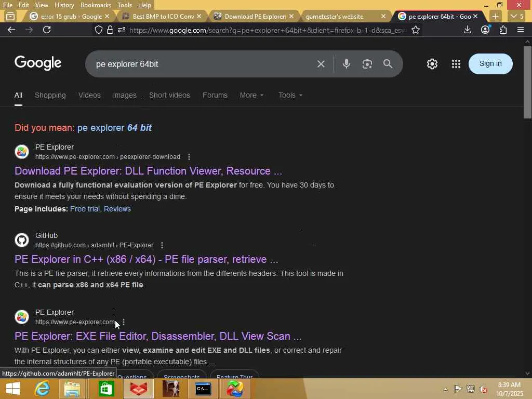Start Google voice search microphone

tap(346, 64)
